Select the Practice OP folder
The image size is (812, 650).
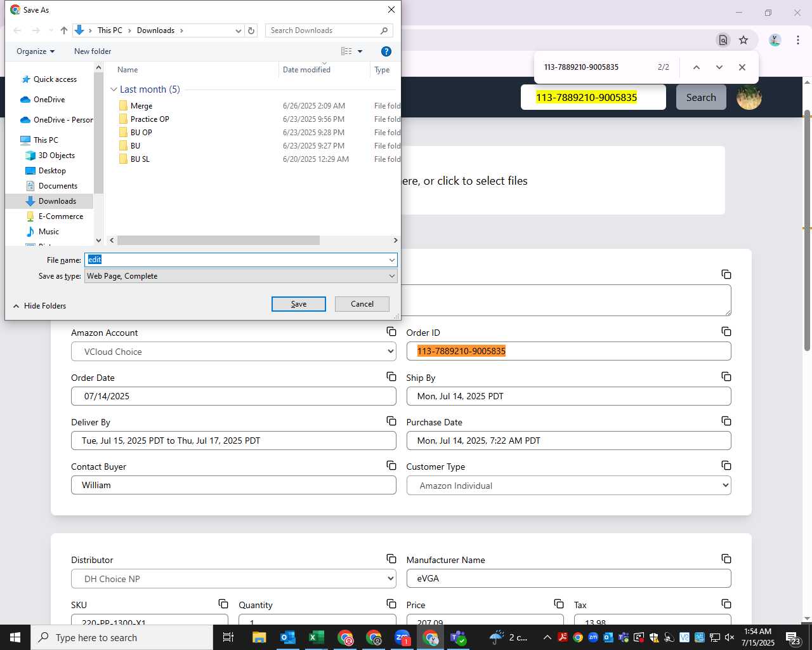(x=150, y=119)
